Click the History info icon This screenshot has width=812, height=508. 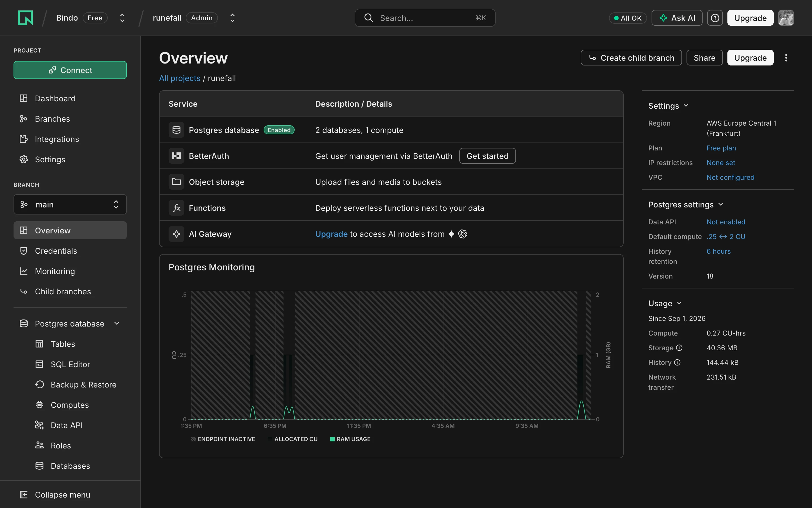pos(677,363)
